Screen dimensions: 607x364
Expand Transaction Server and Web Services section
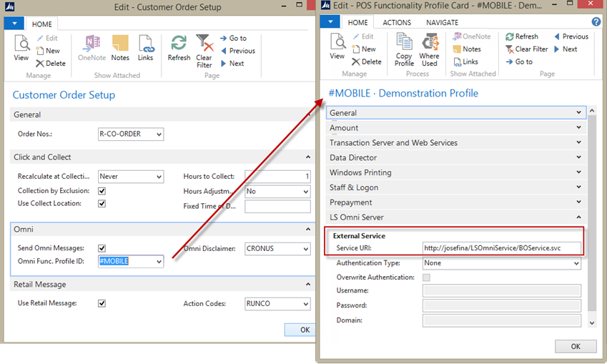[455, 143]
